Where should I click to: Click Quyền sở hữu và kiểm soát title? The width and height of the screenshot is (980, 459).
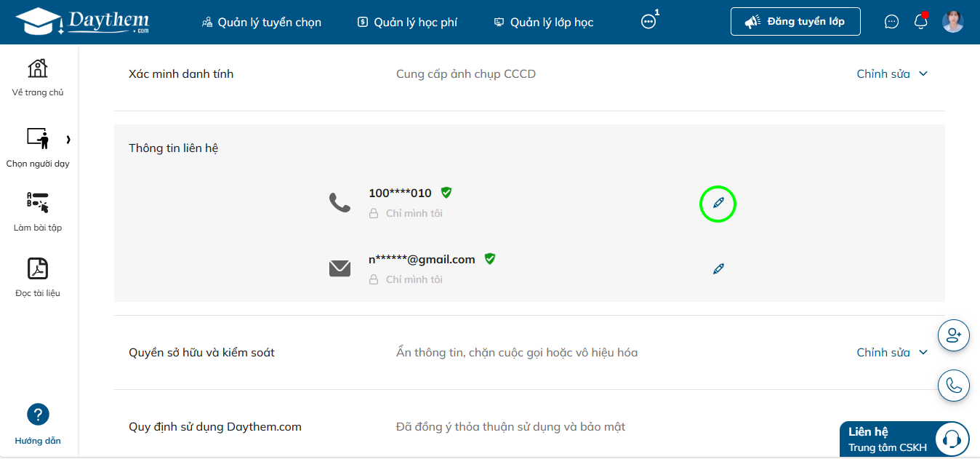tap(201, 352)
